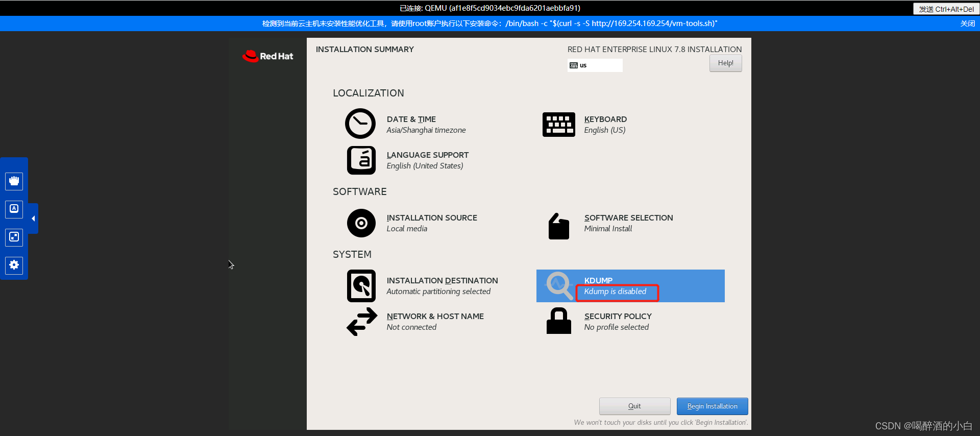
Task: Click the Help! button
Action: click(725, 63)
